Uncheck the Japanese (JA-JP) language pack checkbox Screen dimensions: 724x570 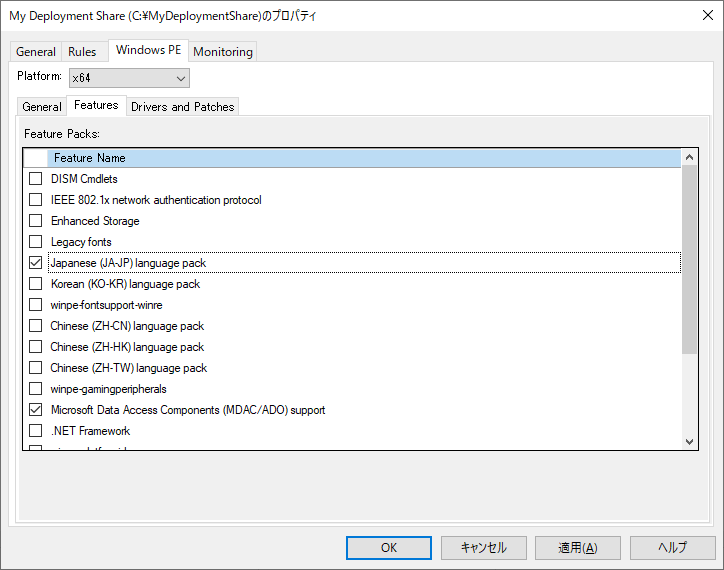(x=36, y=263)
